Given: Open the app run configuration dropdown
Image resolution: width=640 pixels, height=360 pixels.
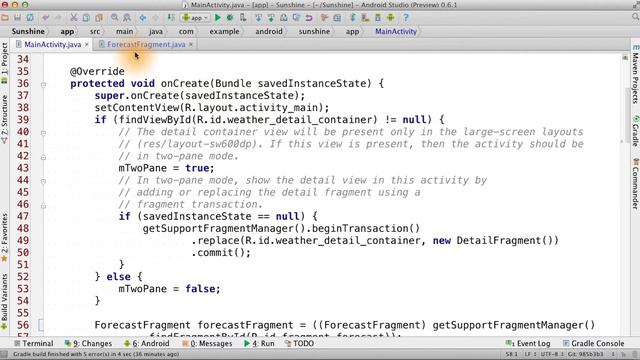Looking at the screenshot, I should (196, 18).
